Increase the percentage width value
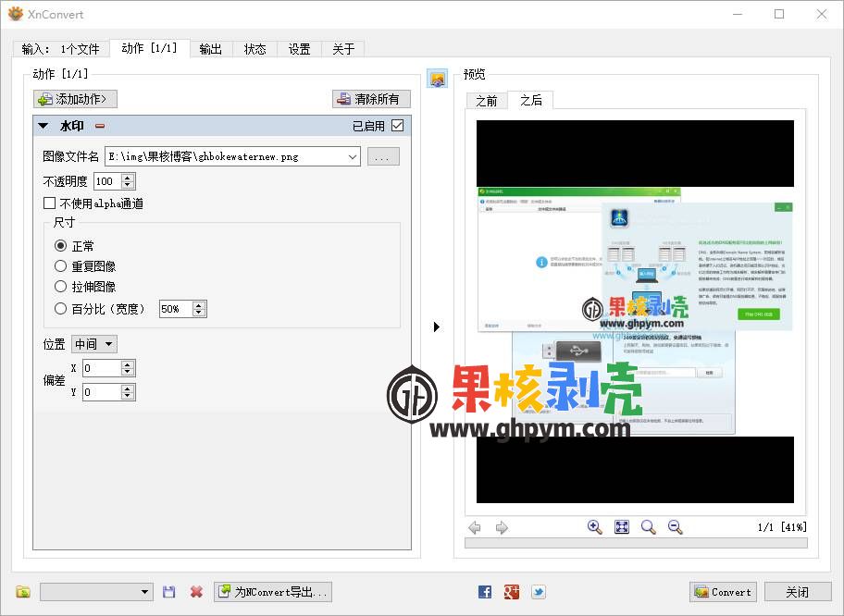844x616 pixels. coord(199,305)
